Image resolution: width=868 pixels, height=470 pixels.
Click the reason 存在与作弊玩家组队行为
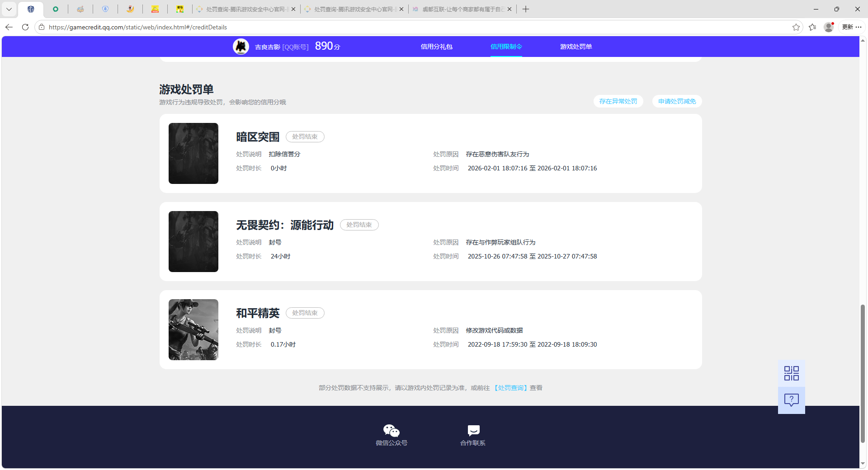pos(500,242)
